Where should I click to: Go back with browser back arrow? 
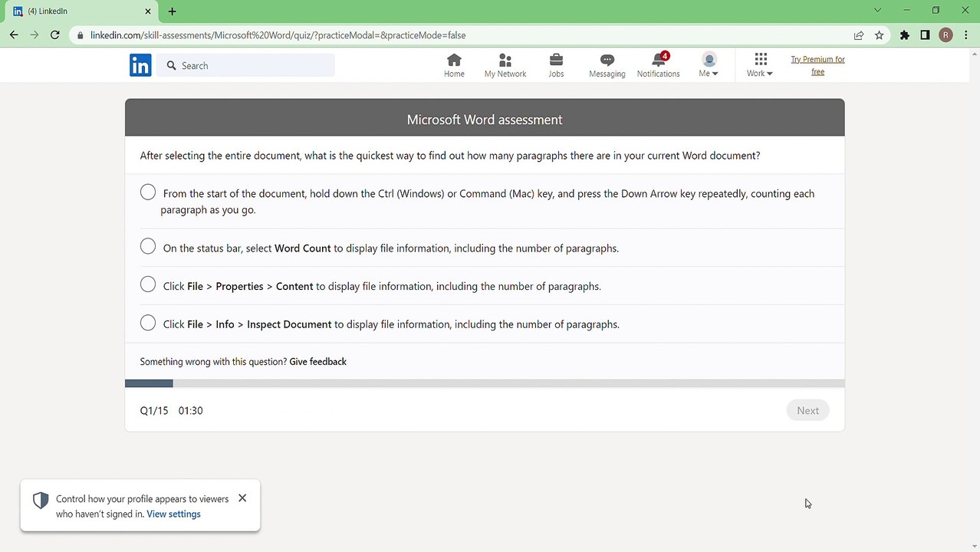point(14,34)
